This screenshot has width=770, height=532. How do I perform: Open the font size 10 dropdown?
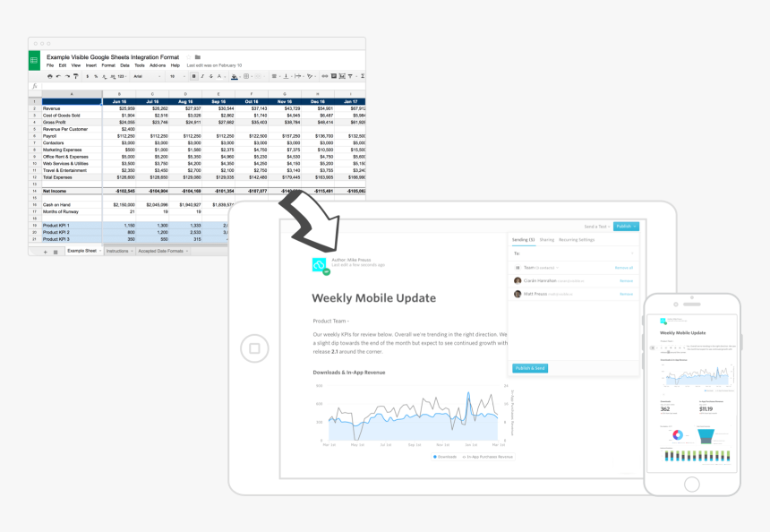(177, 76)
